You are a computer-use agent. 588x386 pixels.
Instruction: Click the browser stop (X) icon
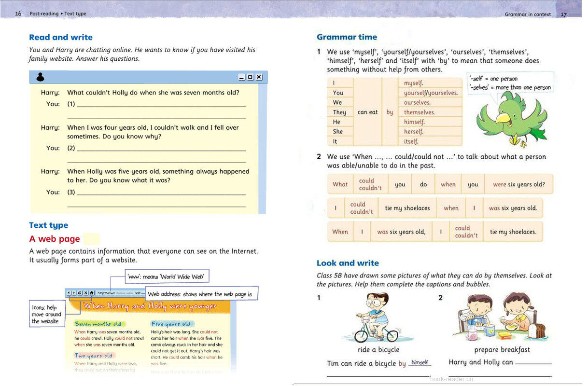point(85,292)
